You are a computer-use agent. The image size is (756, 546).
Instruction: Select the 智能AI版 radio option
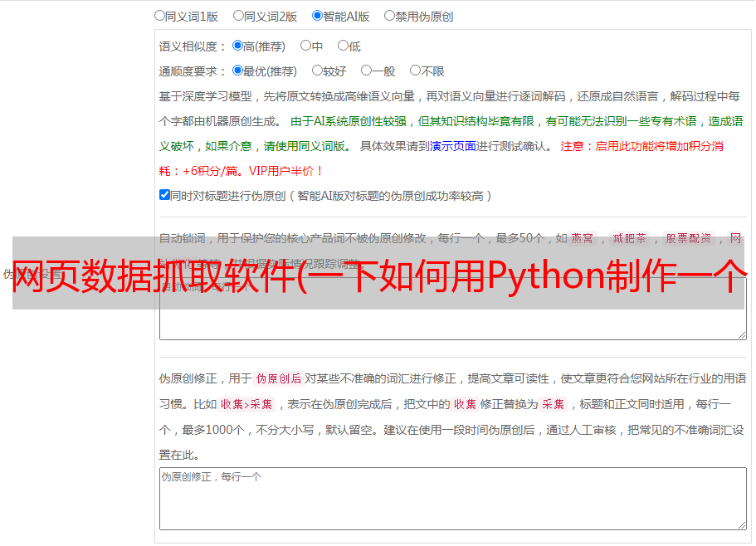coord(317,16)
